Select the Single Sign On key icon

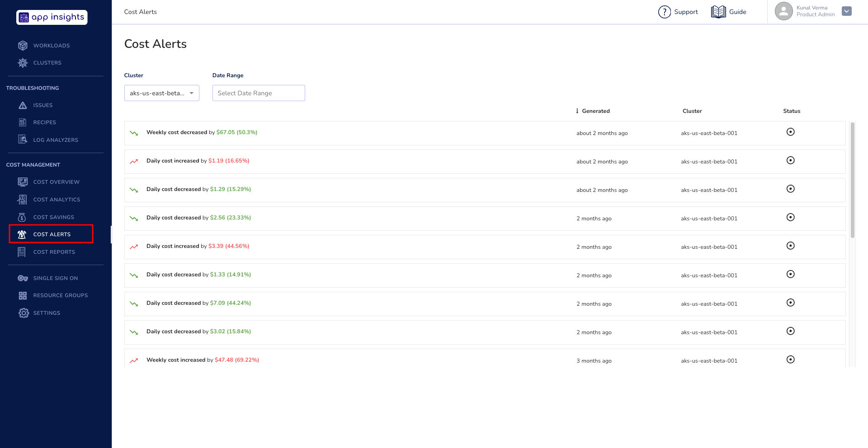[23, 278]
